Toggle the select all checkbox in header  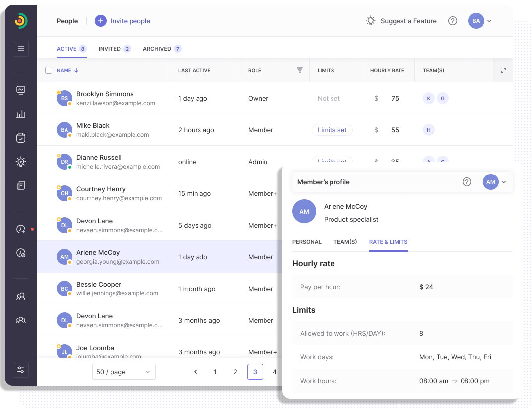49,70
